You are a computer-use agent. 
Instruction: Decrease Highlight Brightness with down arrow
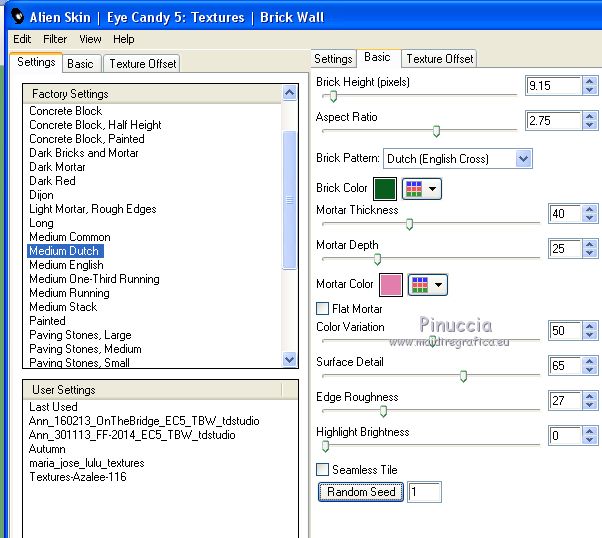point(590,440)
